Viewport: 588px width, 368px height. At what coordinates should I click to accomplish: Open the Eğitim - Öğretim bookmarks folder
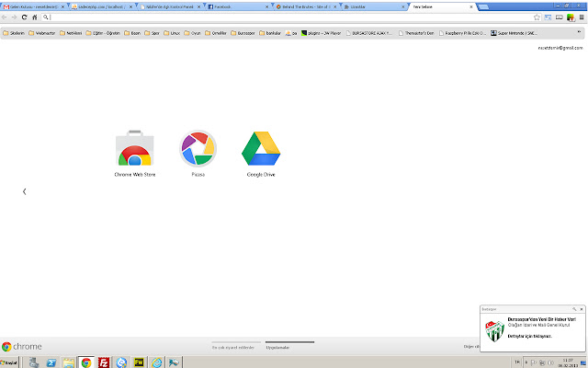click(103, 33)
